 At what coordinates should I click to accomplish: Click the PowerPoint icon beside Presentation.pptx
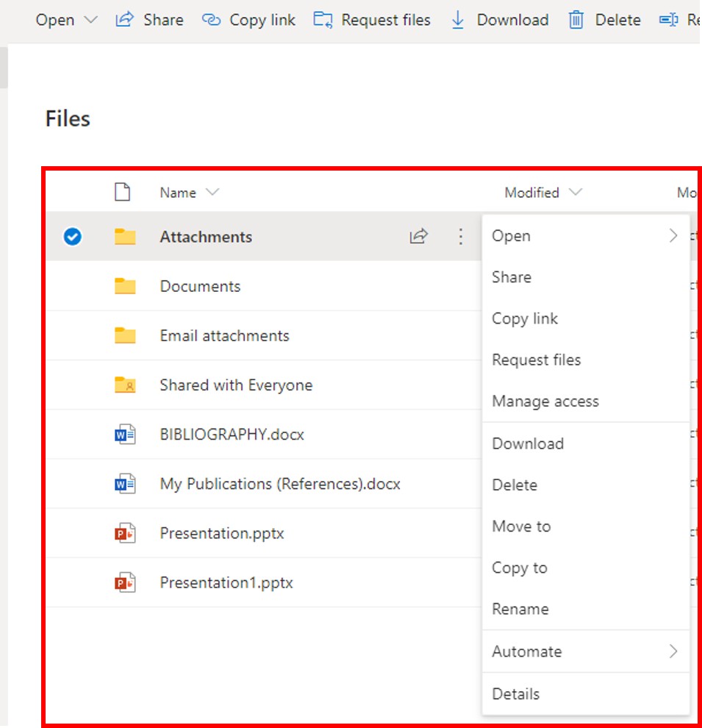(x=125, y=533)
